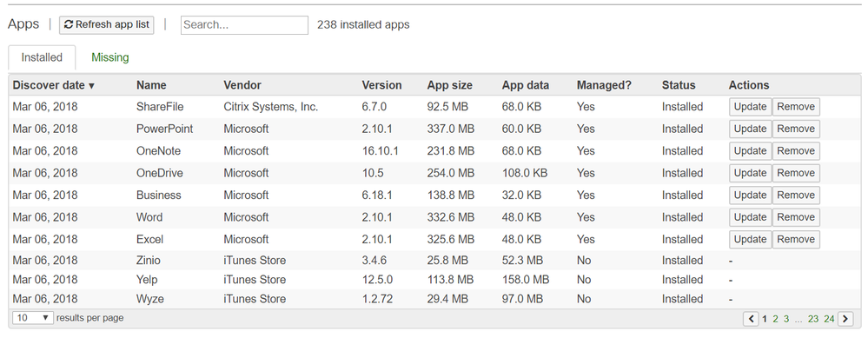Sort by App size column header
Viewport: 868px width, 338px height.
tap(449, 85)
